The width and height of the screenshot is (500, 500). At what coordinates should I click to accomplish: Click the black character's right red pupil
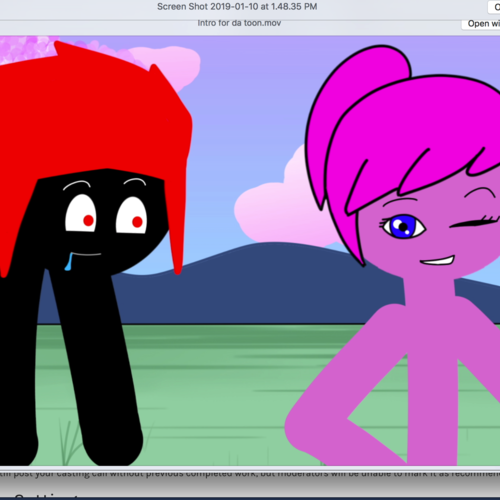(137, 222)
